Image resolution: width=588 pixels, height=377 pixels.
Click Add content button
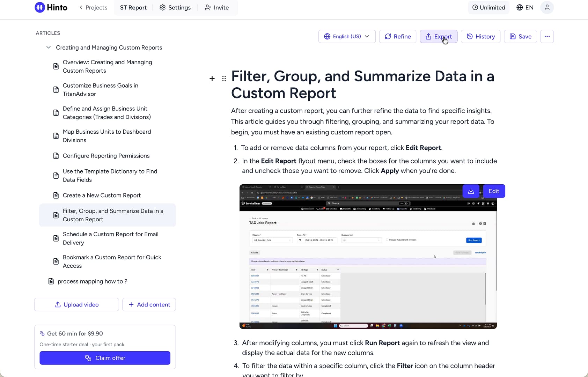pos(149,304)
